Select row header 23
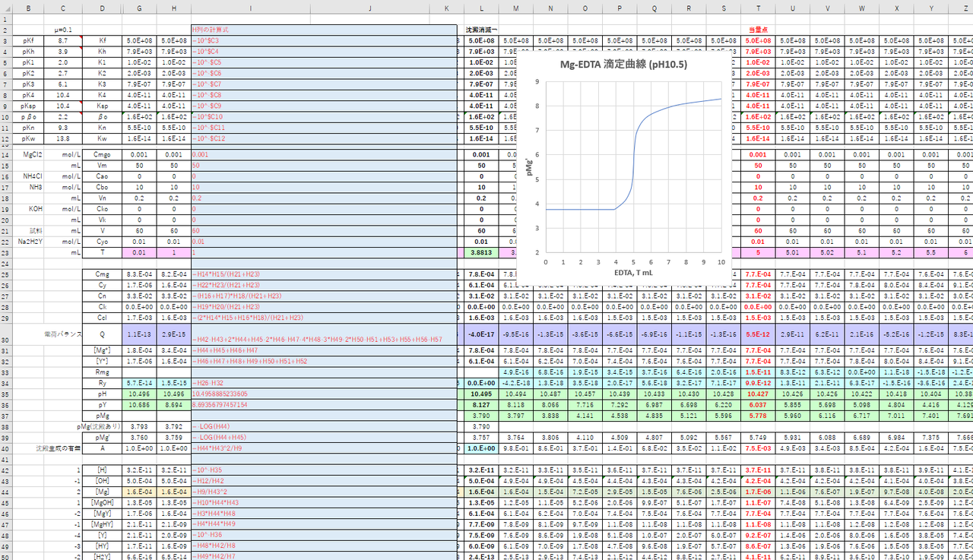Viewport: 973px width, 560px height. coord(6,252)
